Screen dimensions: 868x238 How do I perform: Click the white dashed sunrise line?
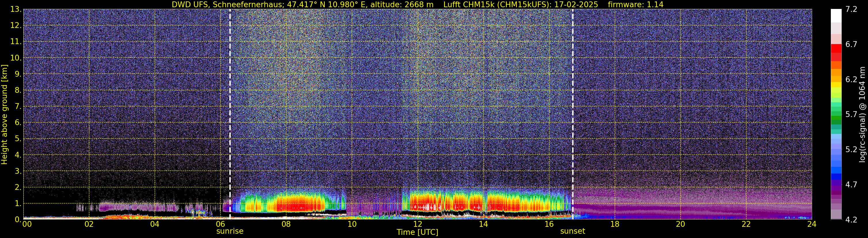point(230,115)
